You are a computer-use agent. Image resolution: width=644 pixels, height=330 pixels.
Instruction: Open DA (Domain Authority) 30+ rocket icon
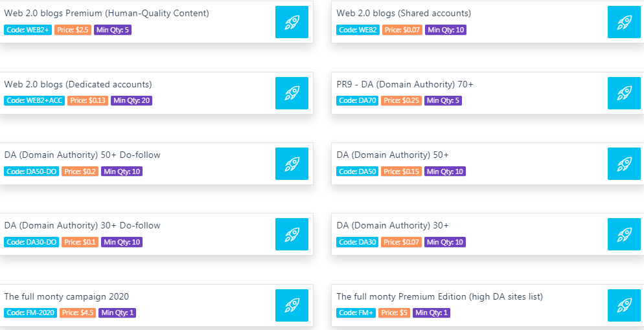[624, 234]
